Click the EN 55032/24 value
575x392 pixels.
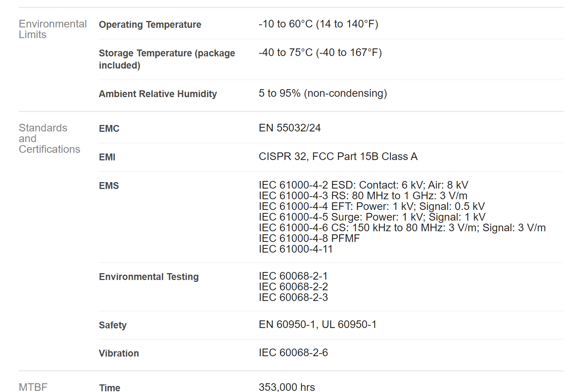pyautogui.click(x=289, y=128)
